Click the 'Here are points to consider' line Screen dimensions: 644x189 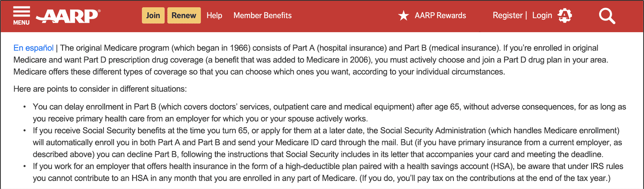(x=100, y=89)
